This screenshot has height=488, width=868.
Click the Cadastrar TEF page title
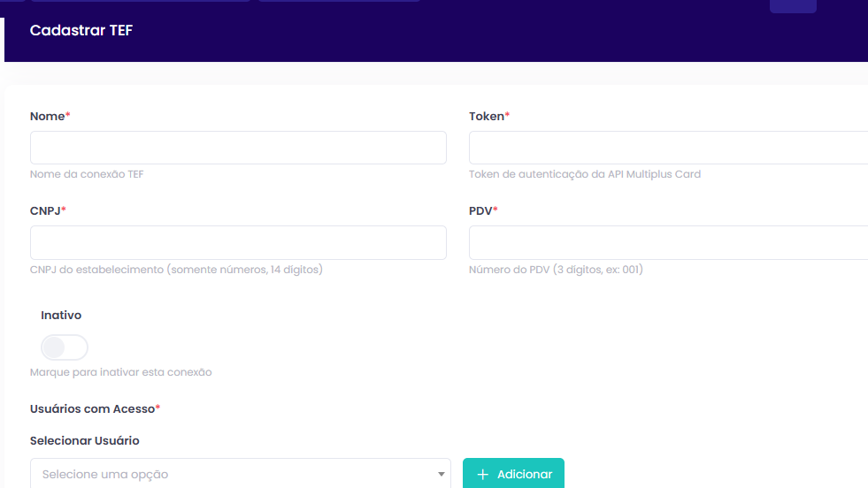pos(81,31)
